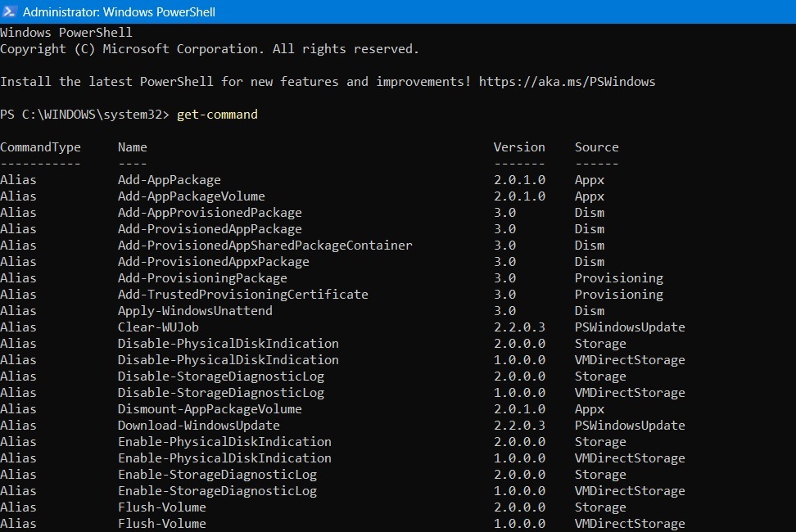Select the Copyright notice line

pyautogui.click(x=210, y=48)
